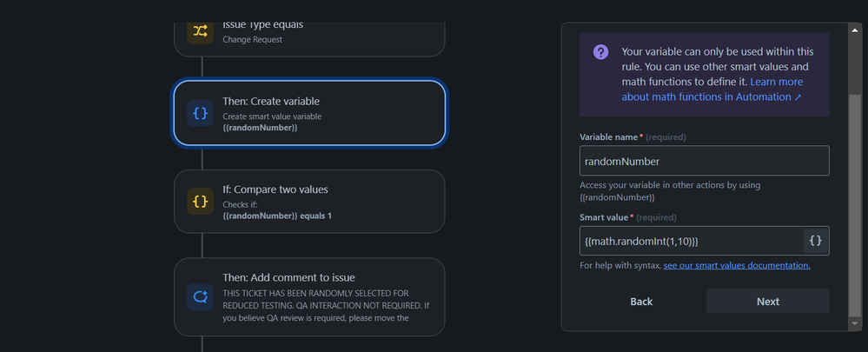Click the Compare two values braces icon
The image size is (868, 352).
pos(201,202)
